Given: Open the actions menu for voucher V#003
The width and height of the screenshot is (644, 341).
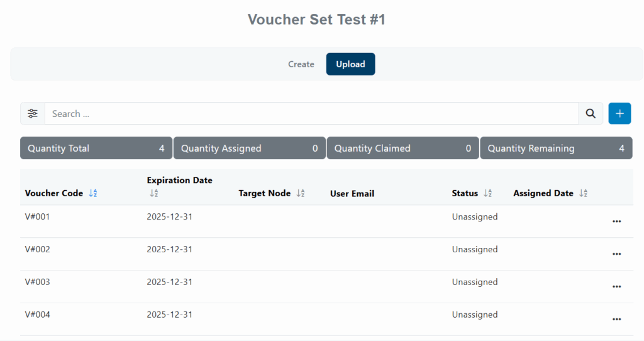Looking at the screenshot, I should tap(616, 287).
